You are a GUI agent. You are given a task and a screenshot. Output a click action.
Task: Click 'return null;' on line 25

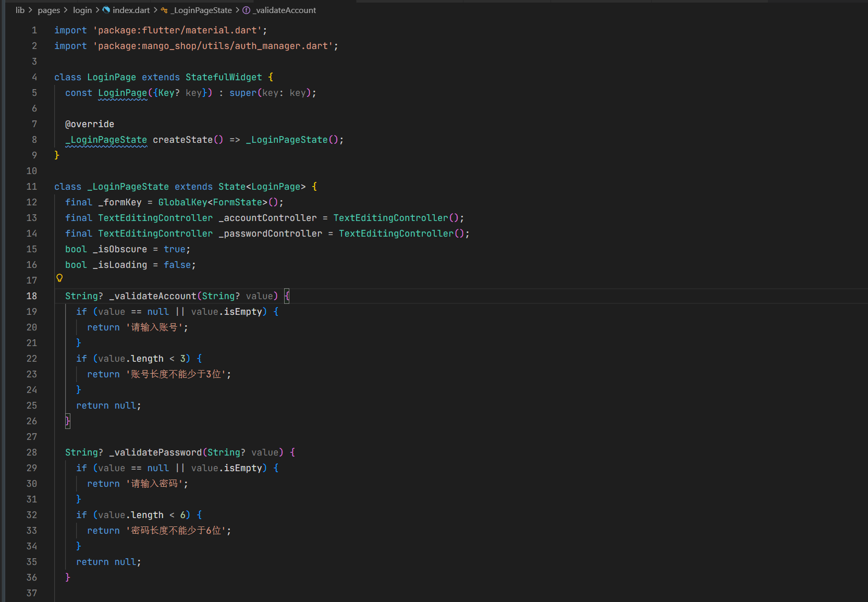(x=108, y=406)
